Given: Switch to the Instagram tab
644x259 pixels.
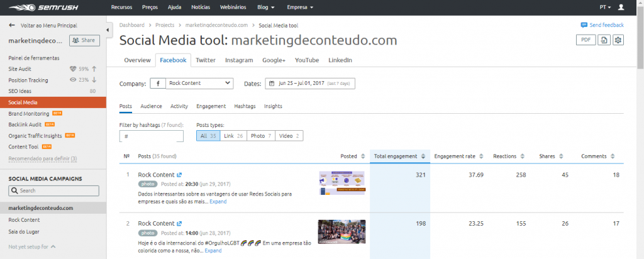Looking at the screenshot, I should [x=239, y=60].
